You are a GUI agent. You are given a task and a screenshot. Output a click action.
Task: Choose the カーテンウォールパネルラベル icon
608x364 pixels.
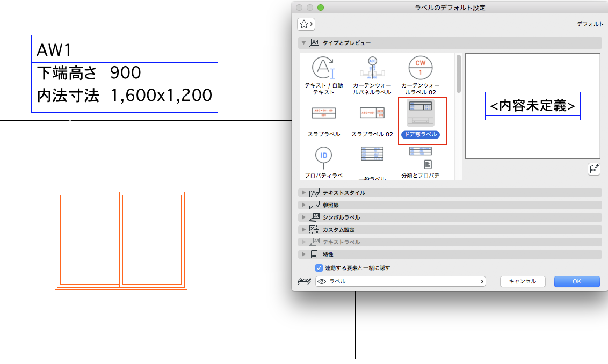(x=372, y=76)
